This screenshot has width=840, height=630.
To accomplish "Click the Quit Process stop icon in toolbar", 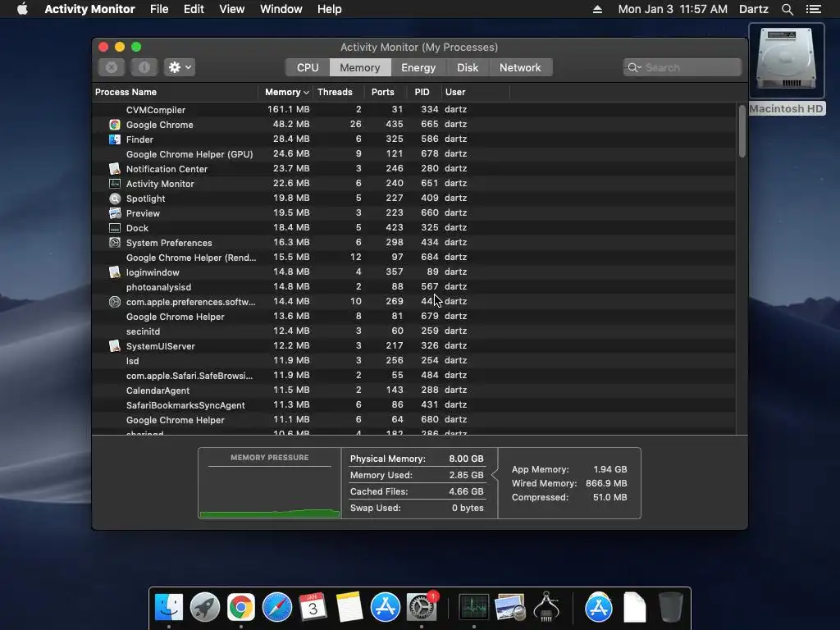I will pyautogui.click(x=112, y=67).
